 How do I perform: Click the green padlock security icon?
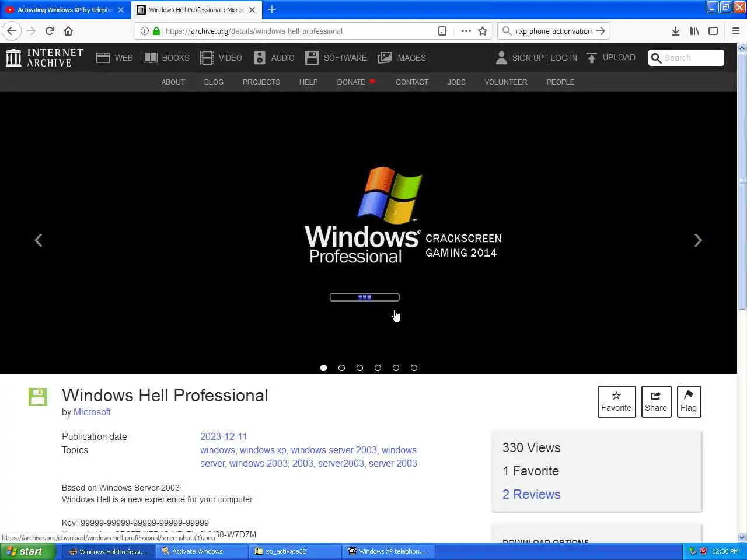156,31
